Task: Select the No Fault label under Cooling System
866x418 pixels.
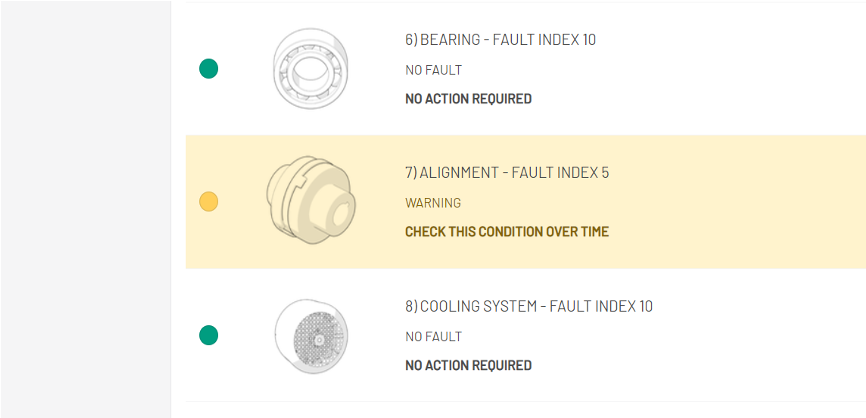Action: tap(433, 336)
